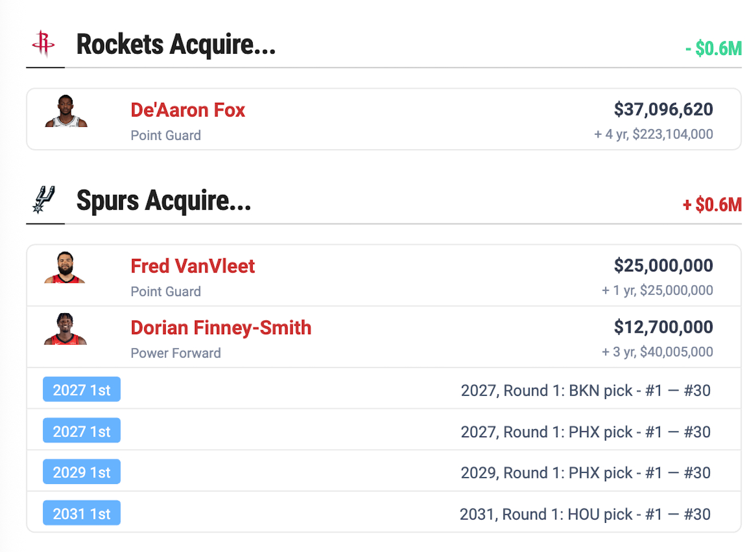The width and height of the screenshot is (756, 552).
Task: Open the Dorian Finney-Smith player link
Action: pyautogui.click(x=221, y=327)
